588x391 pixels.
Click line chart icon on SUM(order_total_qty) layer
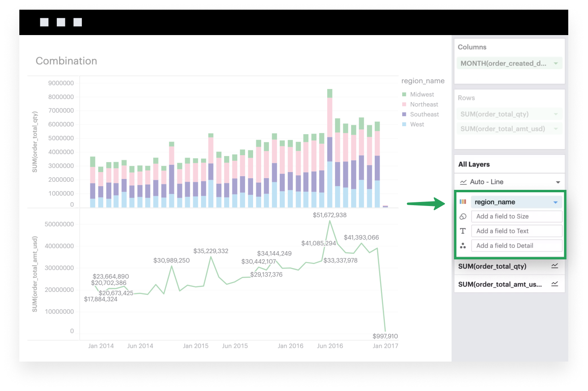coord(555,266)
